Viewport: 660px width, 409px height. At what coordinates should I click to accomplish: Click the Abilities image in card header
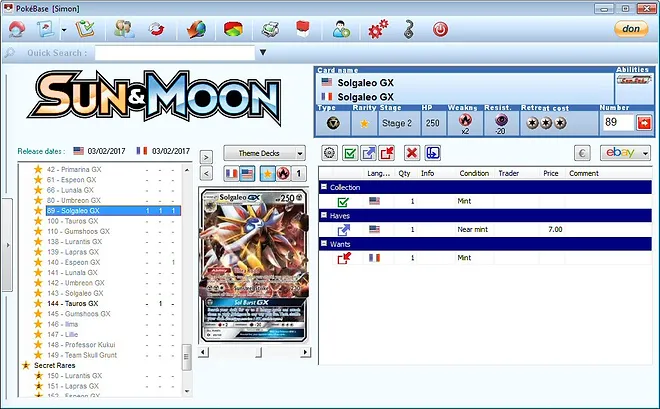click(634, 79)
